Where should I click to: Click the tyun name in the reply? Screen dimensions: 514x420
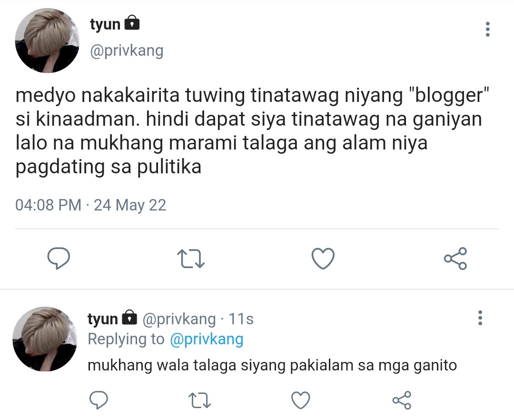click(x=103, y=319)
